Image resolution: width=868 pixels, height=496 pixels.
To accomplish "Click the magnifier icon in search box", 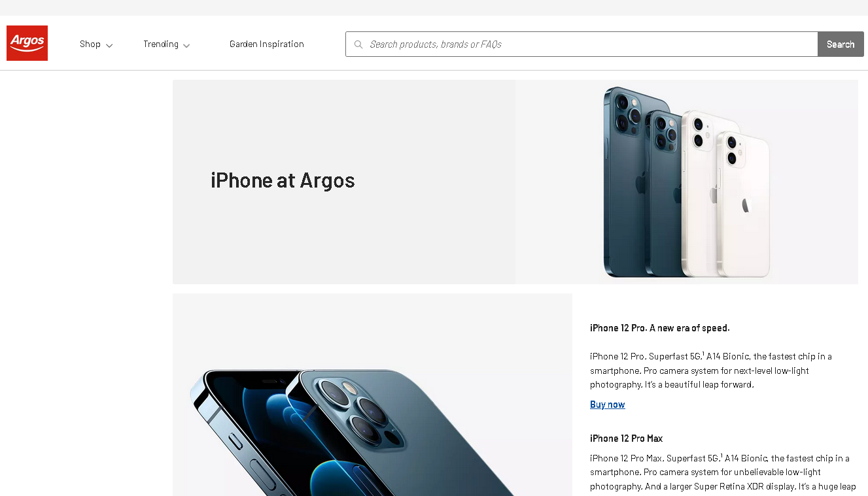I will pyautogui.click(x=358, y=44).
